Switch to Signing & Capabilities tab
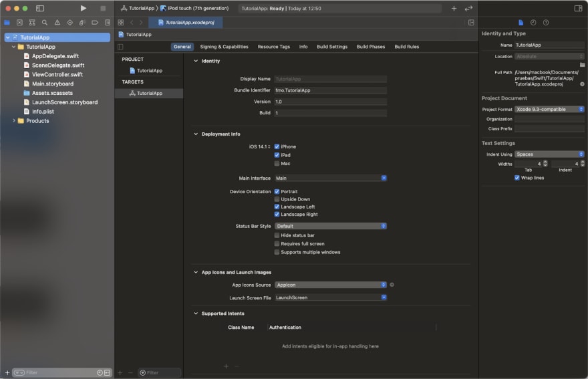This screenshot has height=379, width=588. (224, 47)
